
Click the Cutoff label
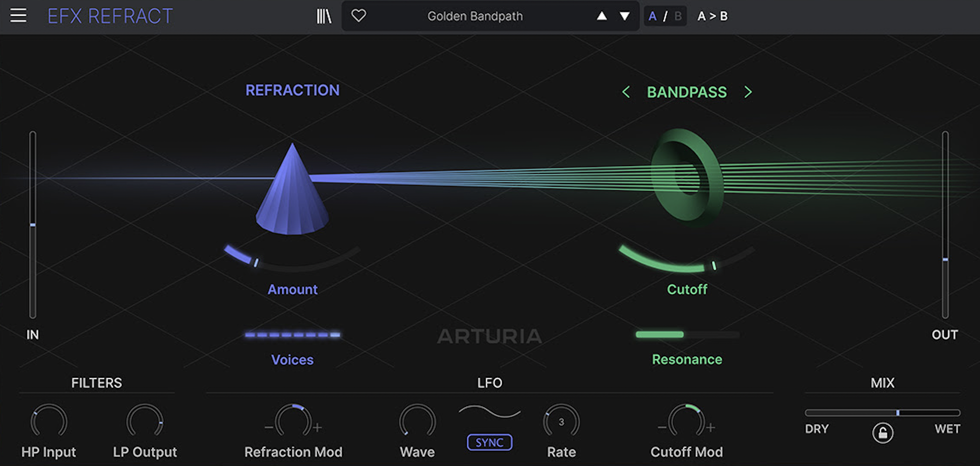(x=687, y=289)
